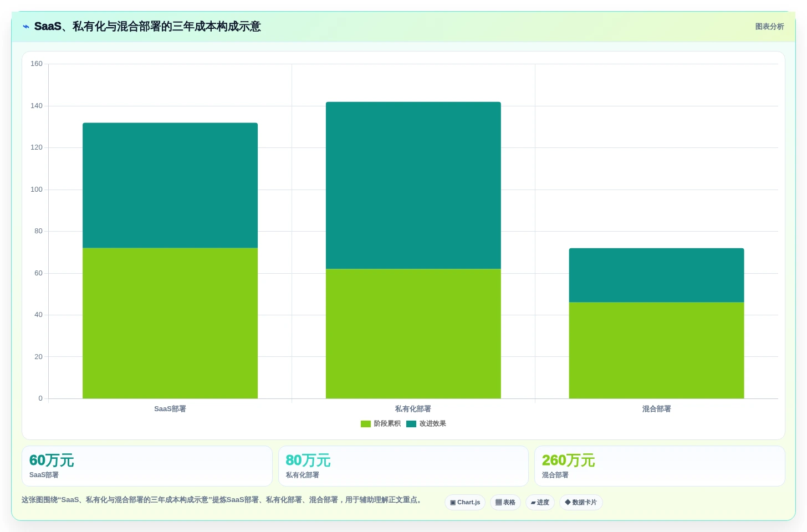Click the 混合部署 caption under 260万元

[x=555, y=475]
